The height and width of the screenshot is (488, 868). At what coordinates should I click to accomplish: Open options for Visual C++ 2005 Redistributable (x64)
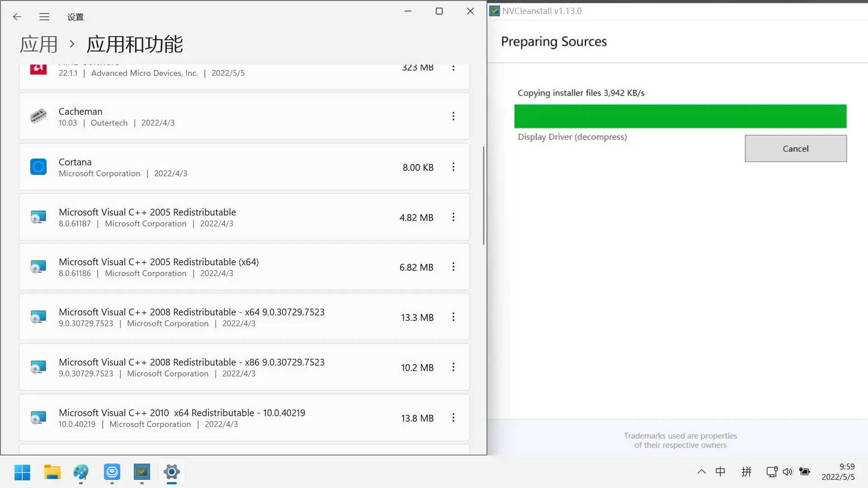[x=453, y=267]
